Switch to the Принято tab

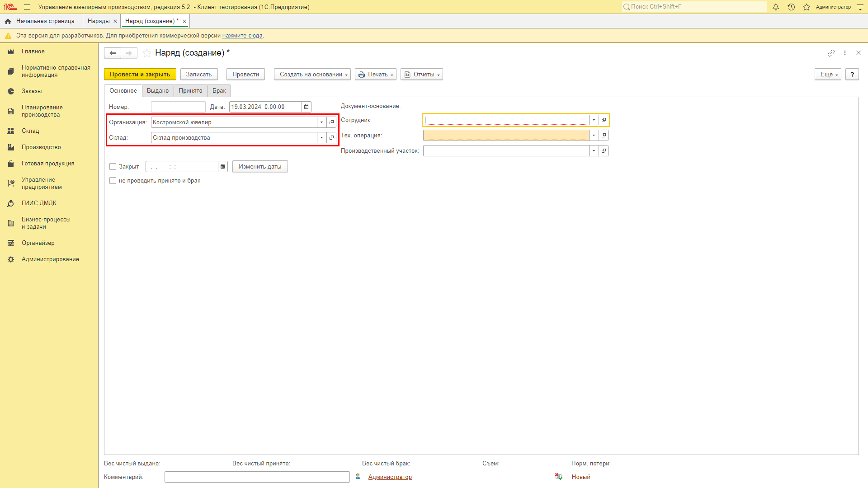coord(190,91)
